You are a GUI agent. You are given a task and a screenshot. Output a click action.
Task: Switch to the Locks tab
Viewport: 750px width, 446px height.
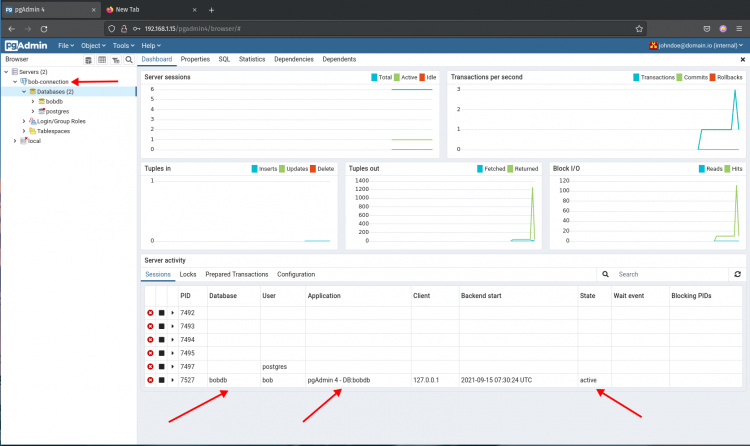(x=187, y=274)
